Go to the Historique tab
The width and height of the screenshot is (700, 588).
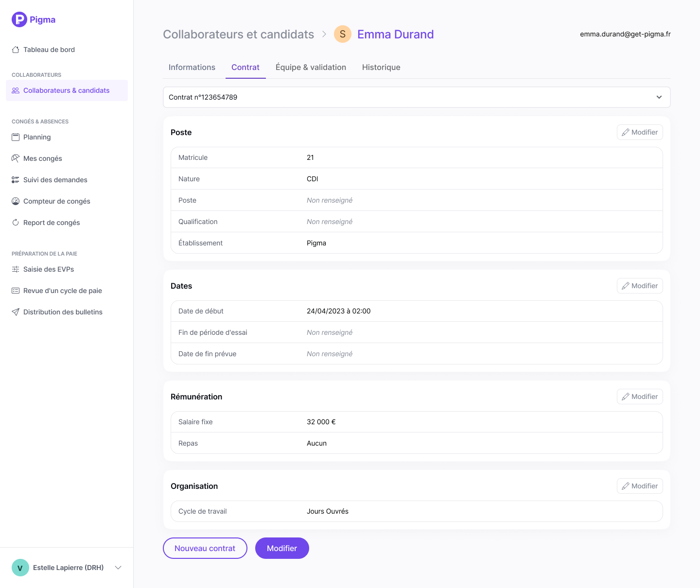coord(381,68)
